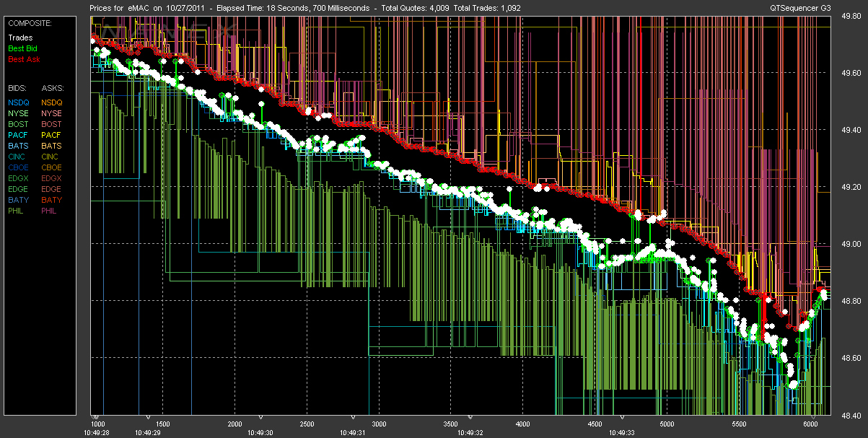
Task: Choose NYSE under the ASKS legend column
Action: point(52,113)
